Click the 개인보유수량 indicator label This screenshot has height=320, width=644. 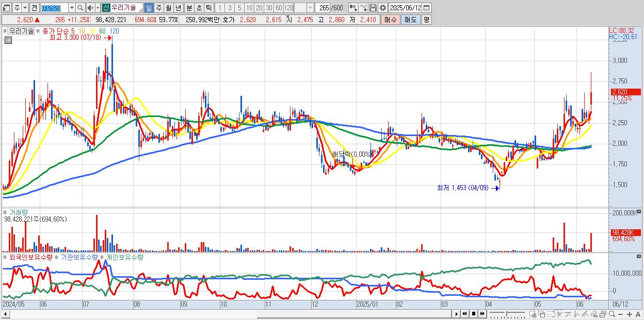[x=124, y=257]
